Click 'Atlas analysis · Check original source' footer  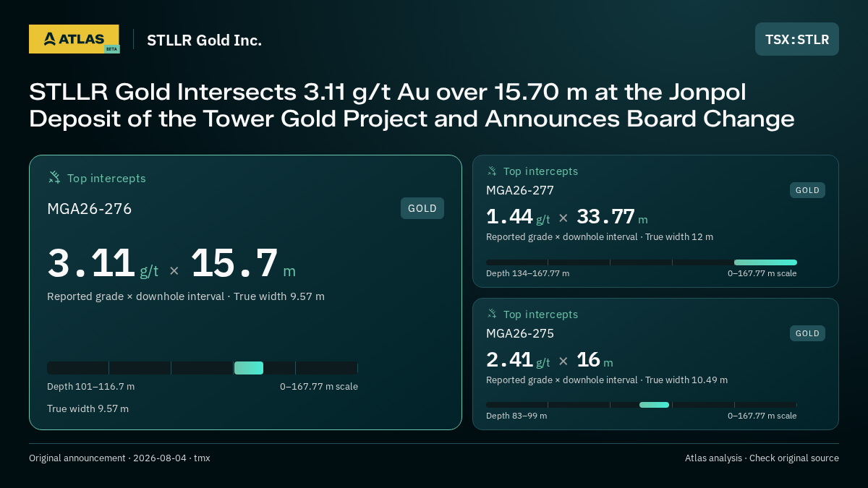[762, 458]
